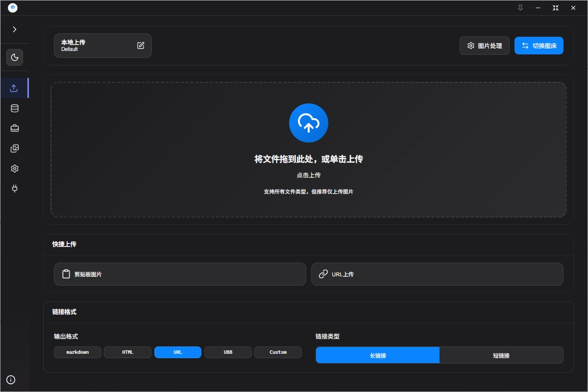This screenshot has height=392, width=588.
Task: Click 切换图床 to switch image hosts
Action: tap(539, 45)
